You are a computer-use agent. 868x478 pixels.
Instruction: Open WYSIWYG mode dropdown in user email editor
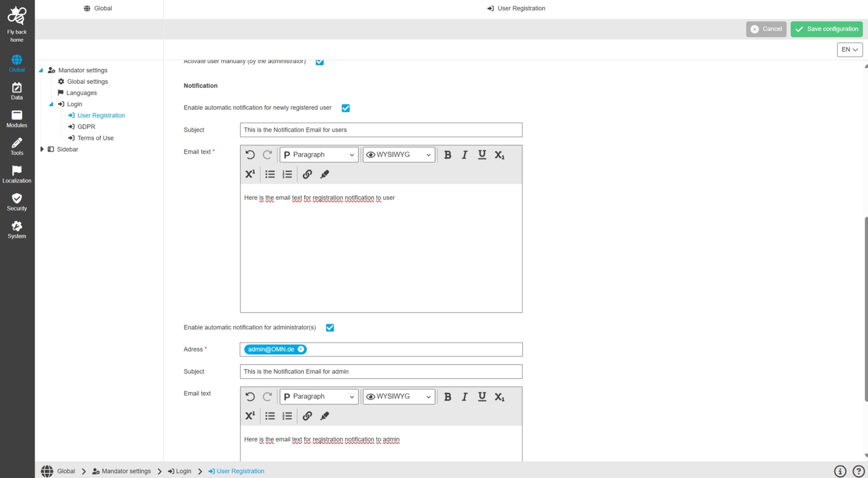pyautogui.click(x=399, y=155)
